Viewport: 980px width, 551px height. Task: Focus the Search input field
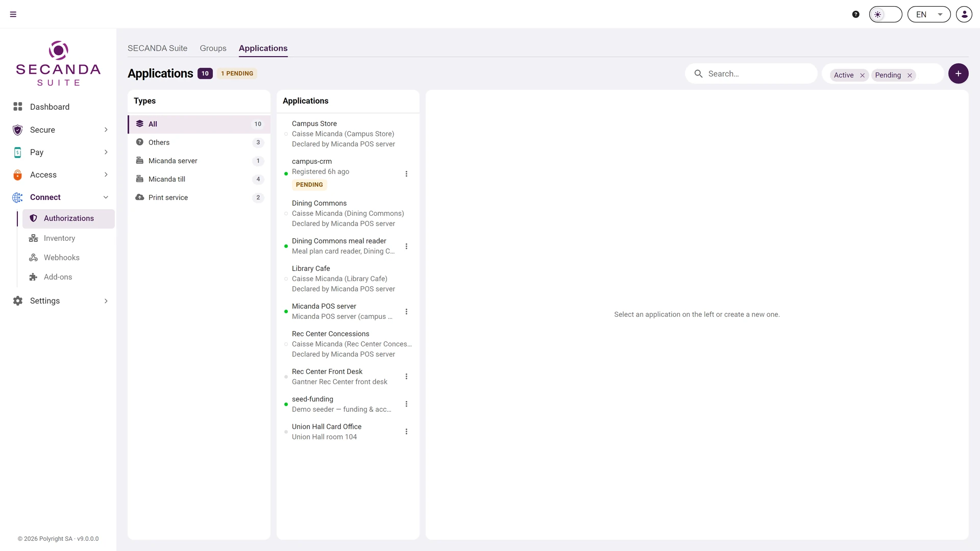751,73
